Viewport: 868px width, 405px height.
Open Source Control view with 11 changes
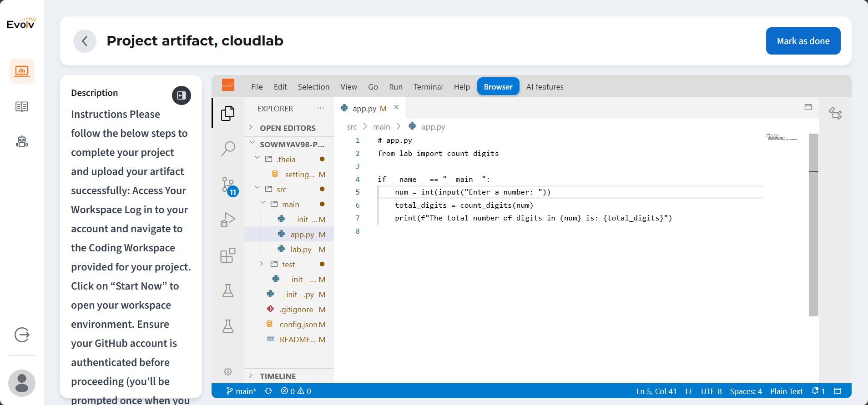(228, 185)
